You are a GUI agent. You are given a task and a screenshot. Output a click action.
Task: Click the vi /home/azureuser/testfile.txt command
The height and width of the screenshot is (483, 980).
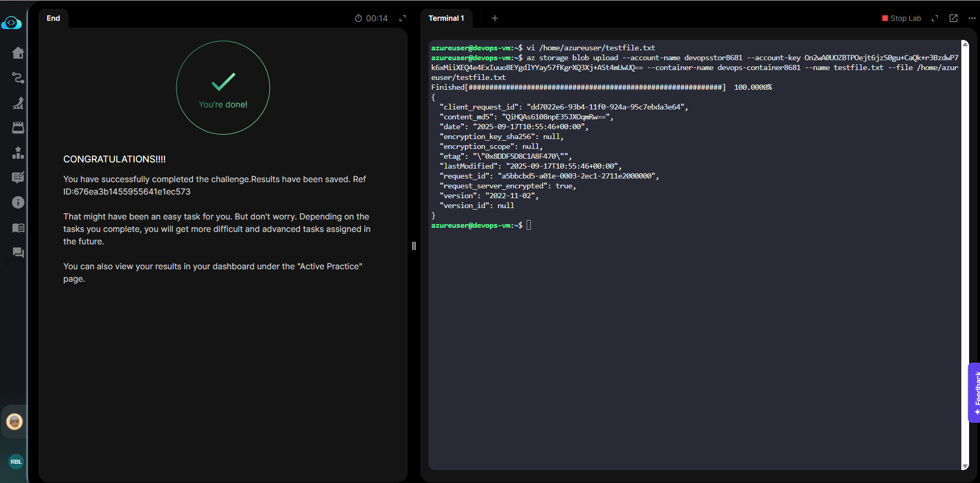click(591, 48)
